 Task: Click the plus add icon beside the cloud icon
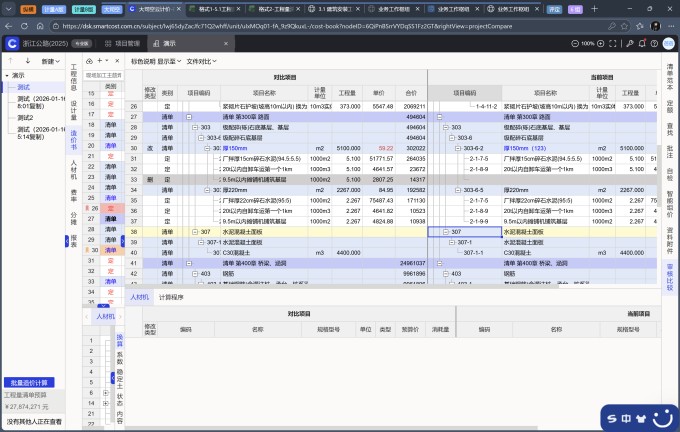pos(100,61)
